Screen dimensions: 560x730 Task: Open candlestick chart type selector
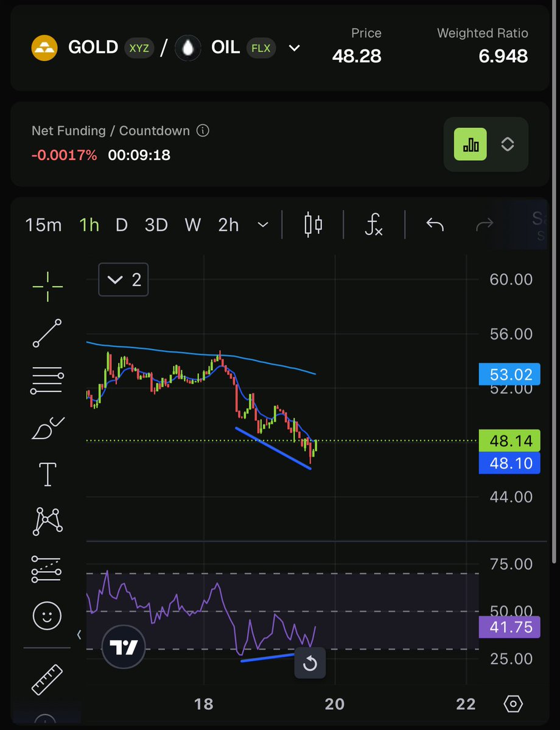point(313,225)
